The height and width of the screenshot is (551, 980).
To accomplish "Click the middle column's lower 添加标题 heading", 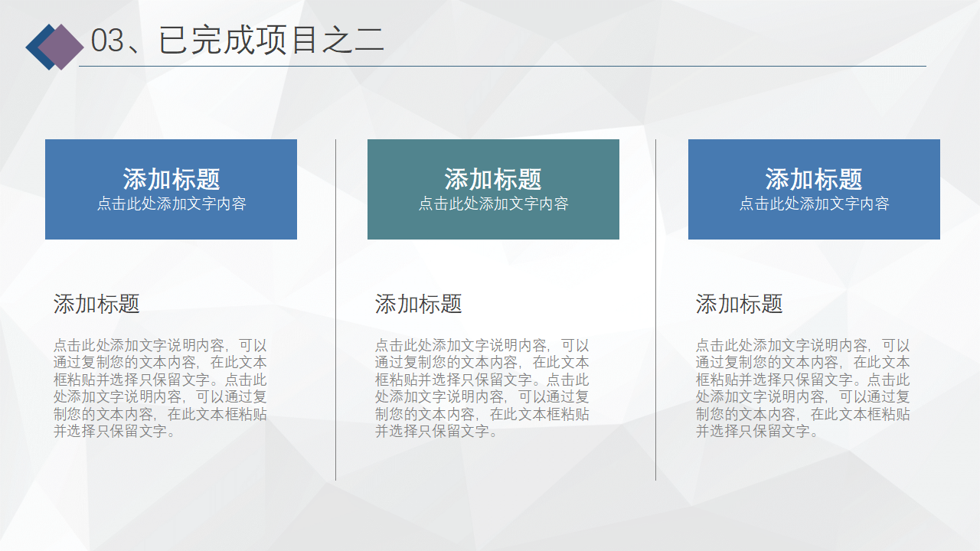I will click(x=418, y=304).
